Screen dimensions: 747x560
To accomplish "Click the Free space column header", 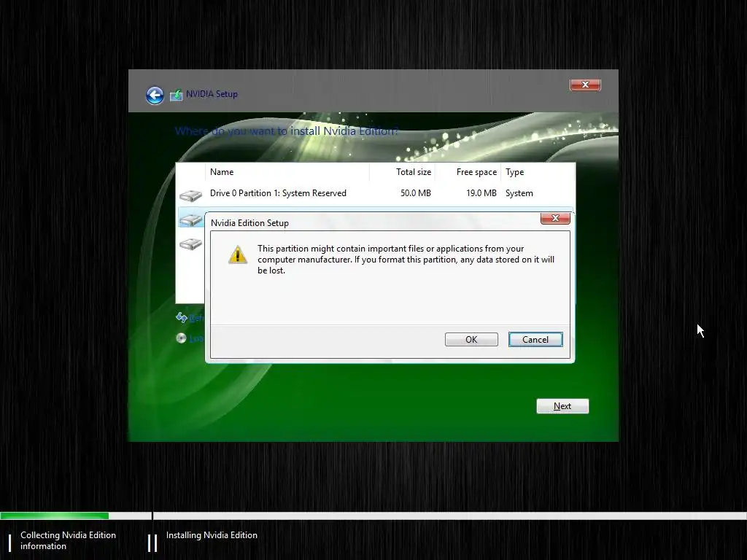I will tap(468, 172).
